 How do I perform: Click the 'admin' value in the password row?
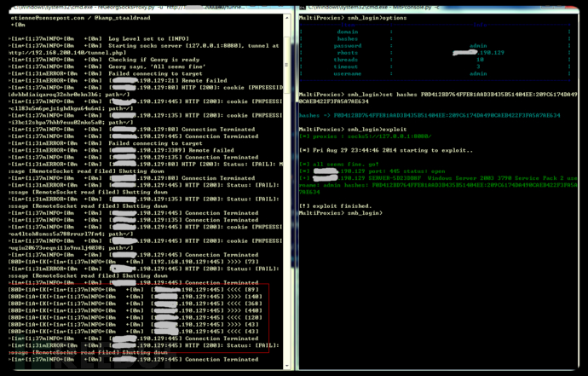pos(478,46)
